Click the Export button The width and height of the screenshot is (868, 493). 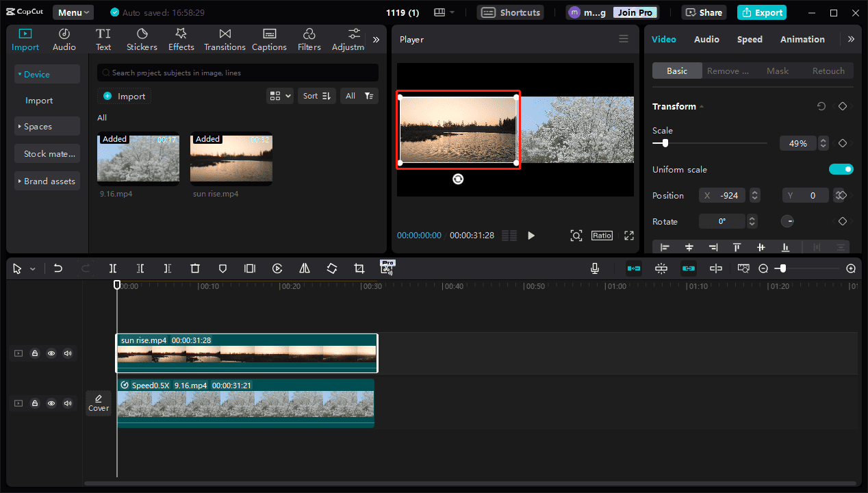(761, 12)
